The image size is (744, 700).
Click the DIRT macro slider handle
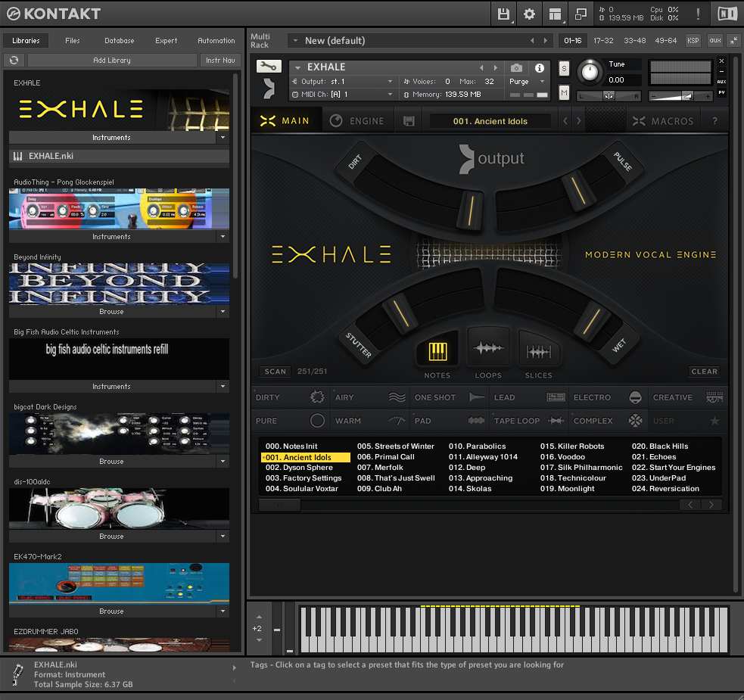470,212
